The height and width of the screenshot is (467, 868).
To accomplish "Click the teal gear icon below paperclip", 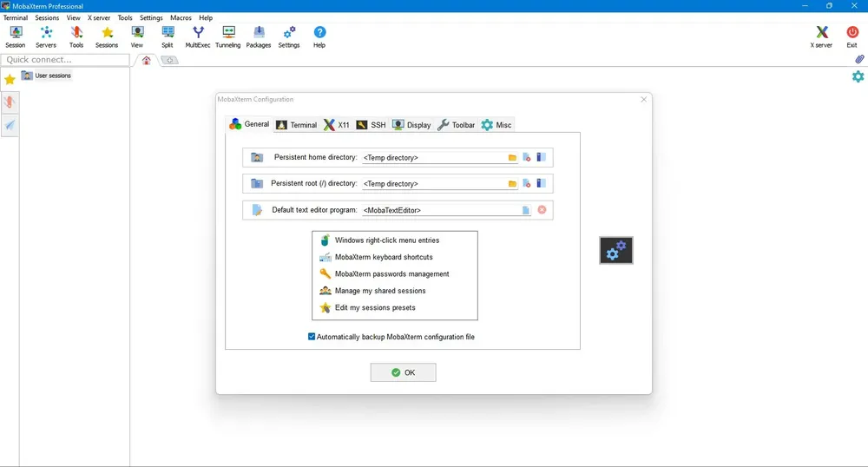I will point(858,76).
